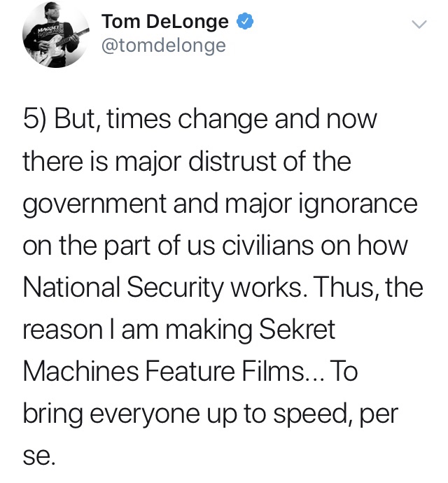This screenshot has height=483, width=448.
Task: Expand the tweet options chevron
Action: pyautogui.click(x=419, y=27)
